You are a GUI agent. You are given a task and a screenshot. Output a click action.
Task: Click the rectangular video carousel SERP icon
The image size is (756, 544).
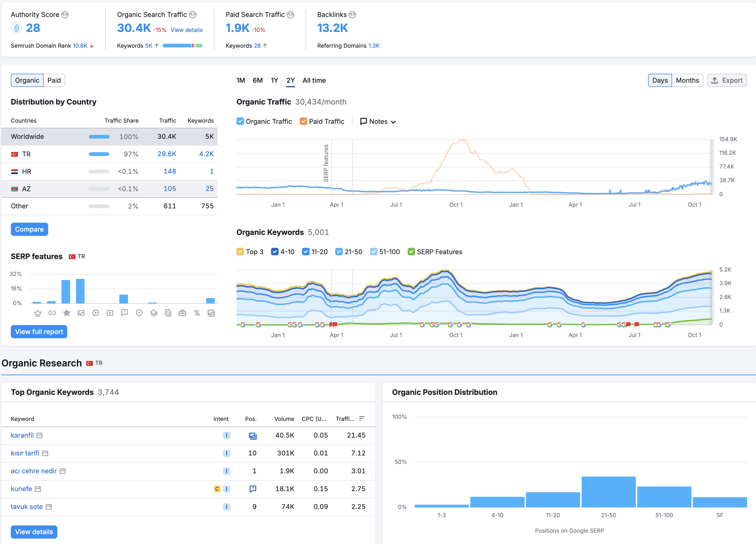click(x=110, y=313)
